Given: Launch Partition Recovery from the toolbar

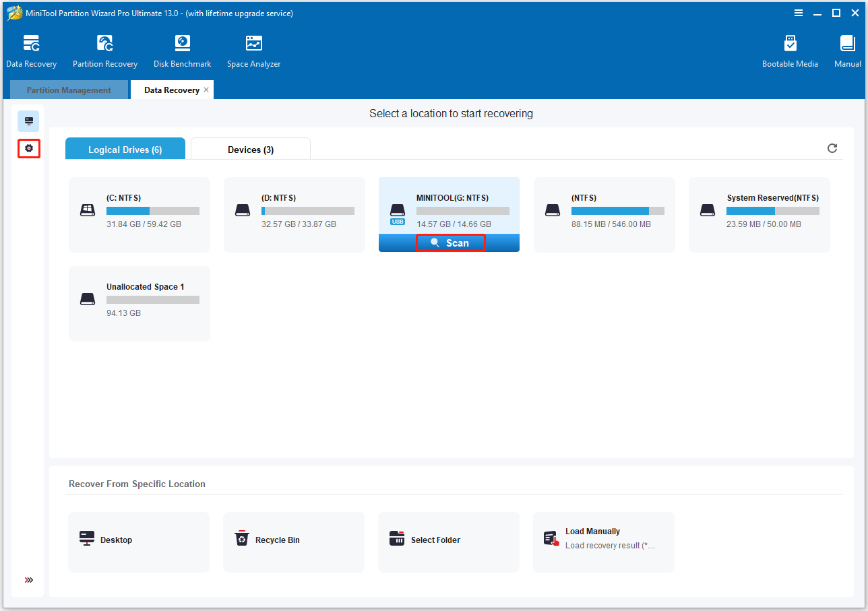Looking at the screenshot, I should pyautogui.click(x=105, y=51).
